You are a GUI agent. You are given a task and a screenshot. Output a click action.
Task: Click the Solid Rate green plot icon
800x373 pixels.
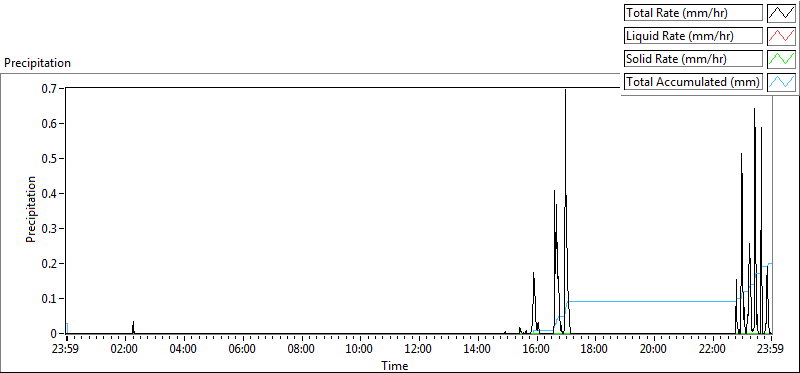pyautogui.click(x=782, y=59)
